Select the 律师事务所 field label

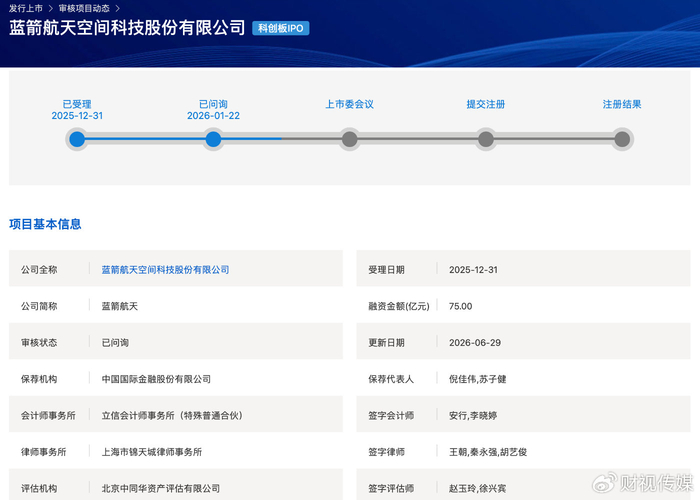(44, 452)
